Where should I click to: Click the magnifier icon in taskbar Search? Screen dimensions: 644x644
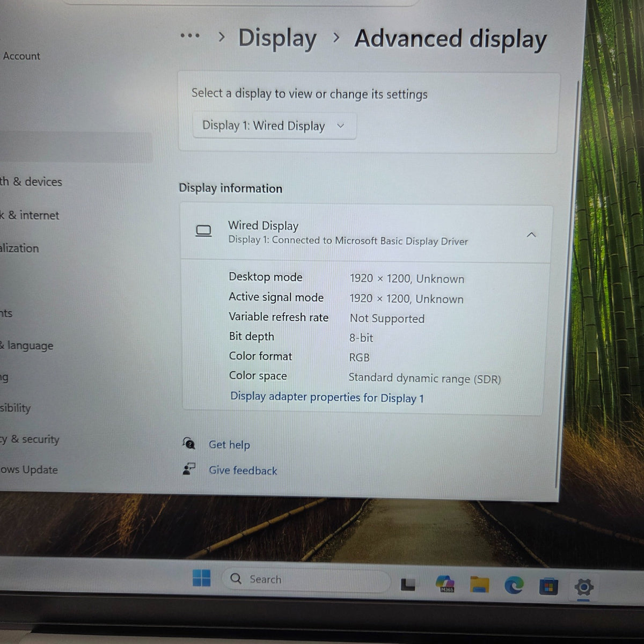236,579
